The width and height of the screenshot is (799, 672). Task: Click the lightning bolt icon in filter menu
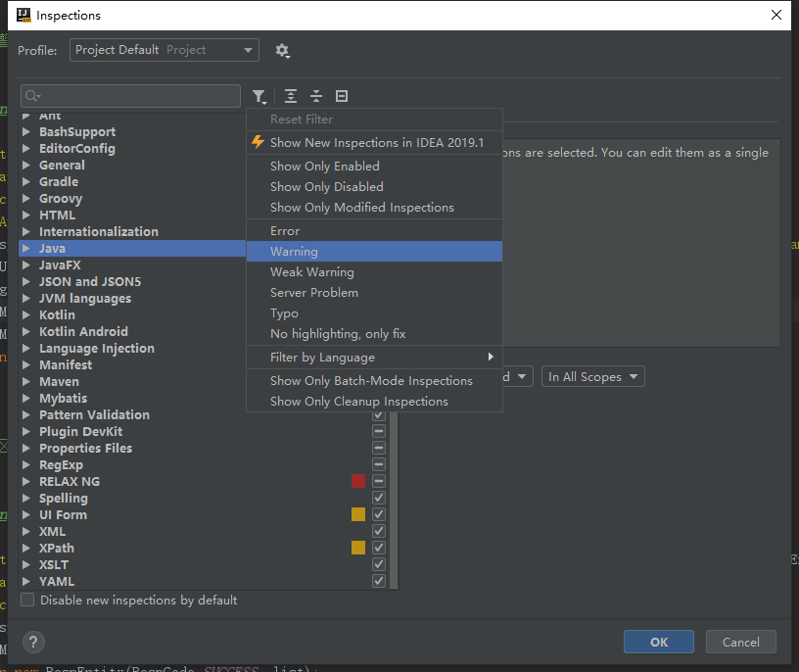[x=258, y=142]
